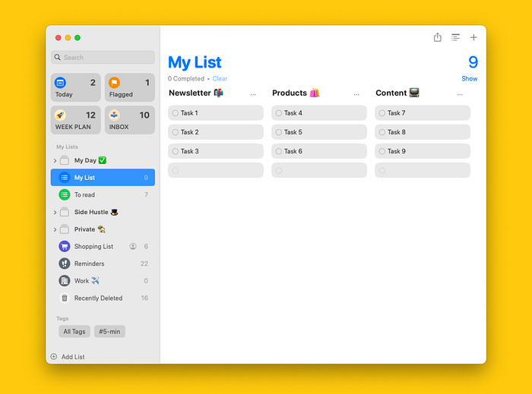Mark Task 4 as completed
This screenshot has width=532, height=394.
[x=279, y=113]
